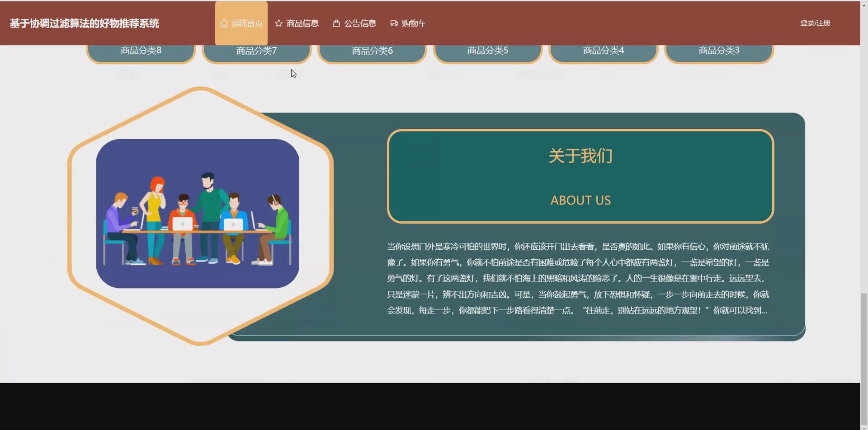Image resolution: width=868 pixels, height=430 pixels.
Task: Open category 商品分类4
Action: pos(603,51)
